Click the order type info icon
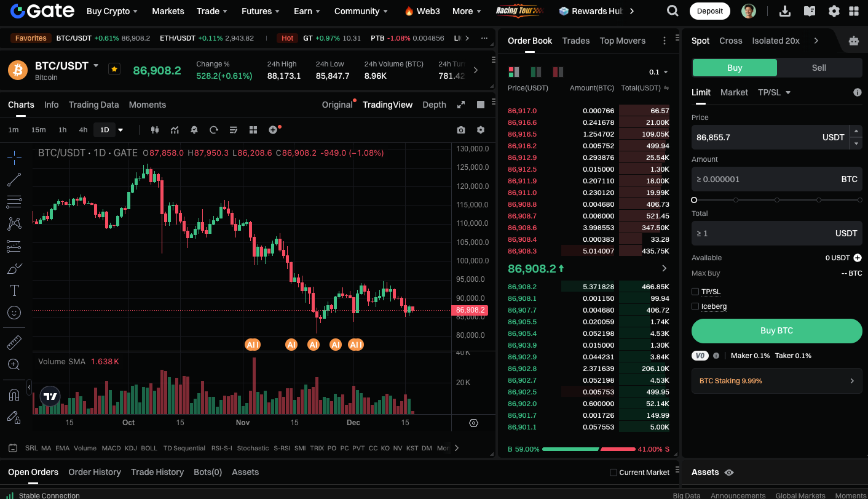 point(857,92)
